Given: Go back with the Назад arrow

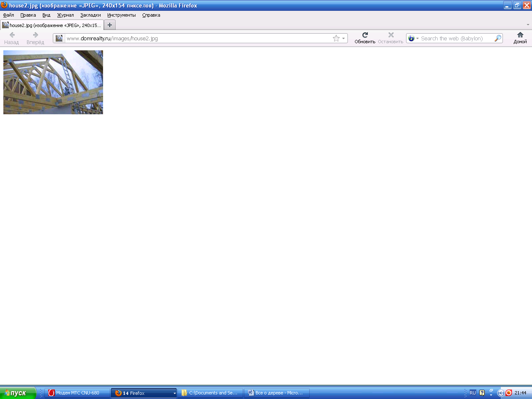Looking at the screenshot, I should coord(12,38).
